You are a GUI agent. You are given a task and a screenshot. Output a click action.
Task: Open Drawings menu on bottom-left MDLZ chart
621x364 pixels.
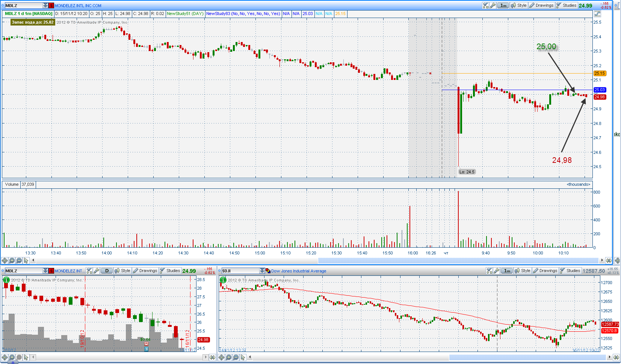145,271
